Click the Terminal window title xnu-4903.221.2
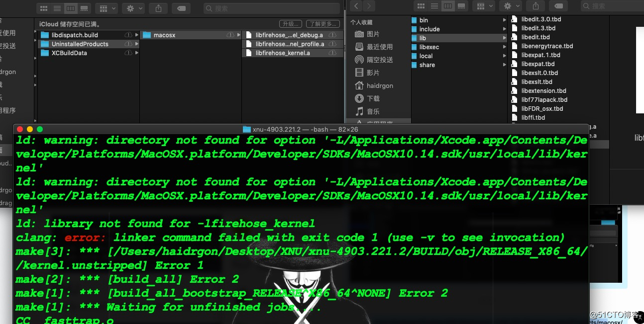 301,129
